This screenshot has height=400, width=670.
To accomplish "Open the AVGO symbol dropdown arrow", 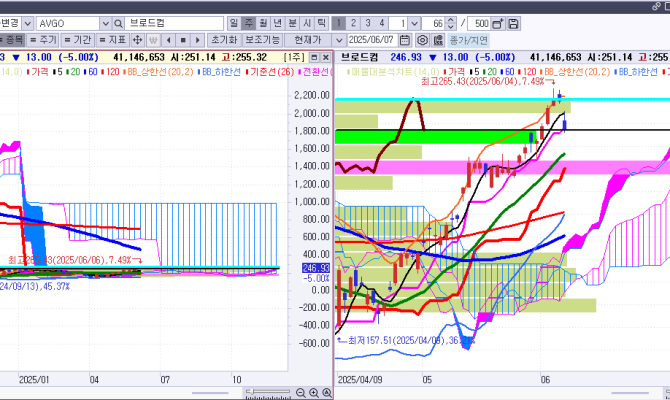I will [105, 23].
